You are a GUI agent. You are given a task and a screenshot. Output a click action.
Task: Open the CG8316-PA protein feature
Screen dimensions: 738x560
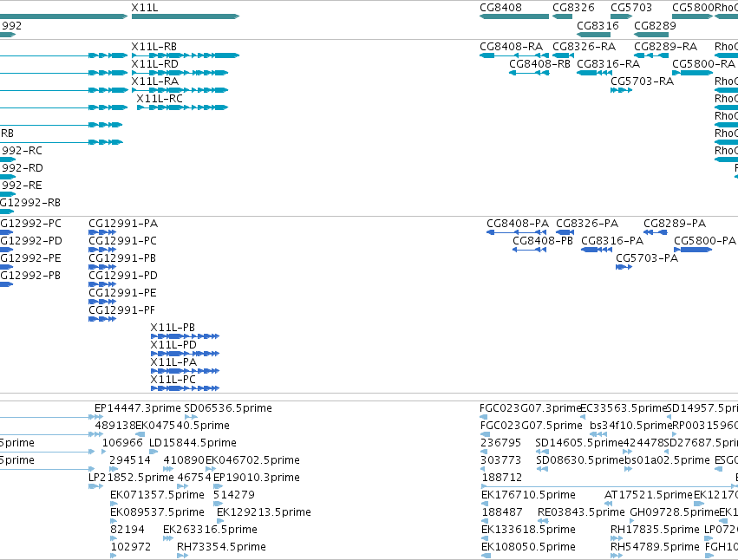point(597,250)
